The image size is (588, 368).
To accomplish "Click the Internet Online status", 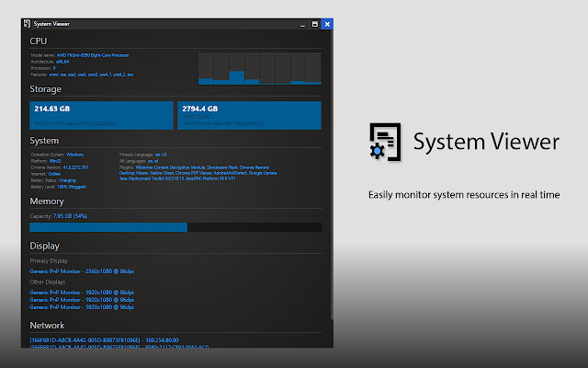I will point(54,174).
